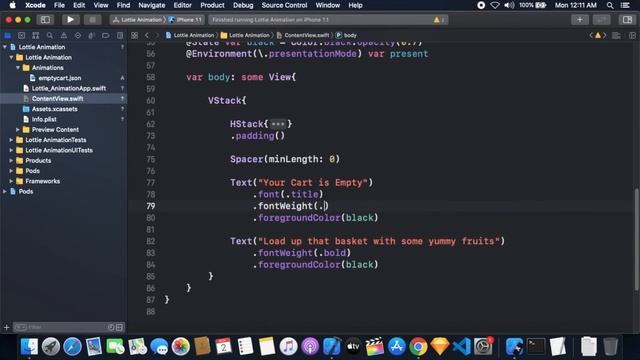Show the Breakpoint navigator
640x360 pixels.
[x=106, y=36]
